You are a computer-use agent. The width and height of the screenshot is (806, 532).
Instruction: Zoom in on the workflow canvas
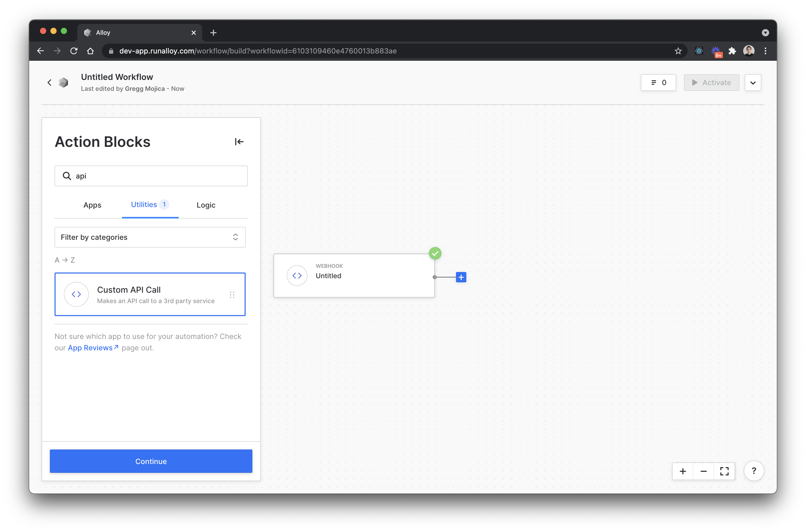coord(683,471)
